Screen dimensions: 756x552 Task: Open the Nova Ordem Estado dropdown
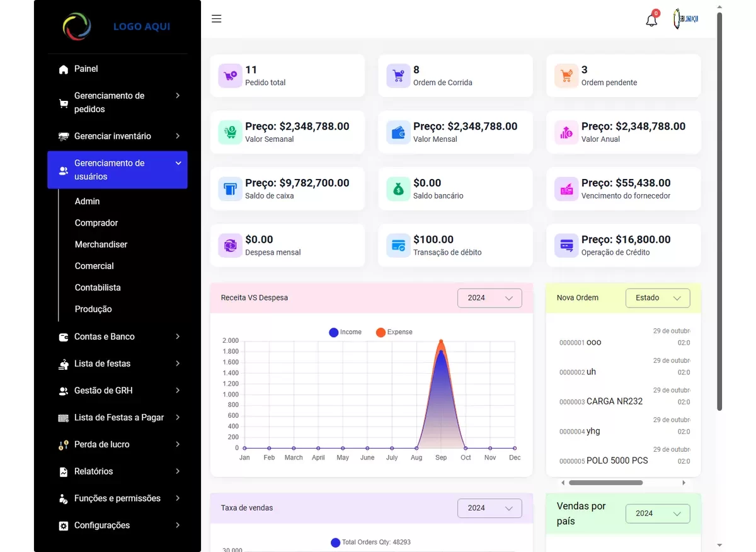657,298
